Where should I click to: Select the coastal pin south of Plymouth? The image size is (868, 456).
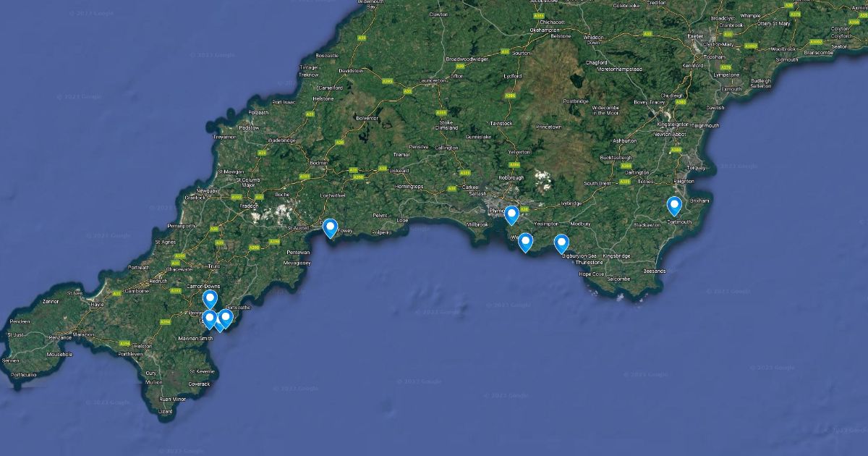525,242
